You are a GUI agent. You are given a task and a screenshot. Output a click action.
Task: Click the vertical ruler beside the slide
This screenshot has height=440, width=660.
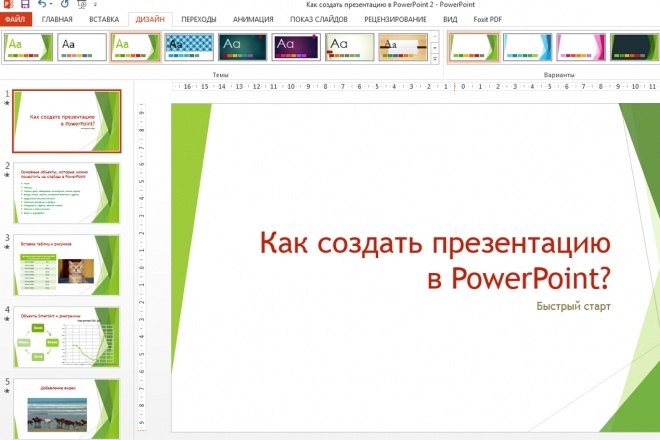click(x=142, y=267)
